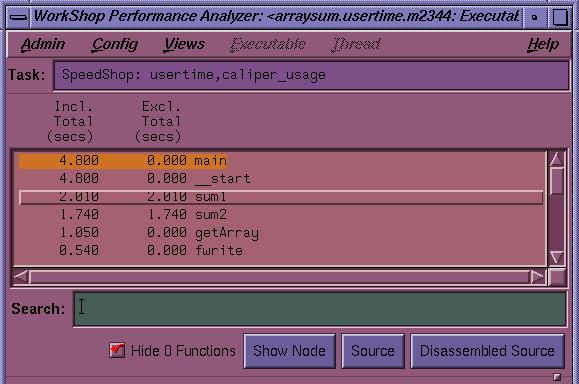This screenshot has width=579, height=384.
Task: Open the Views menu
Action: click(x=184, y=44)
